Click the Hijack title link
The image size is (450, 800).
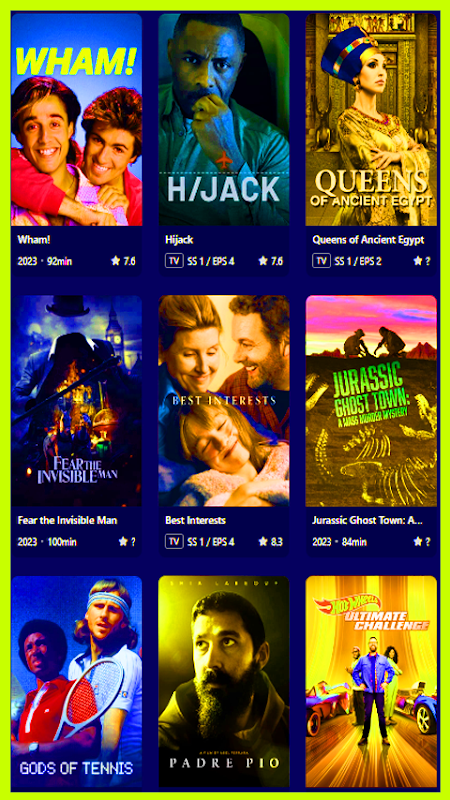point(179,240)
